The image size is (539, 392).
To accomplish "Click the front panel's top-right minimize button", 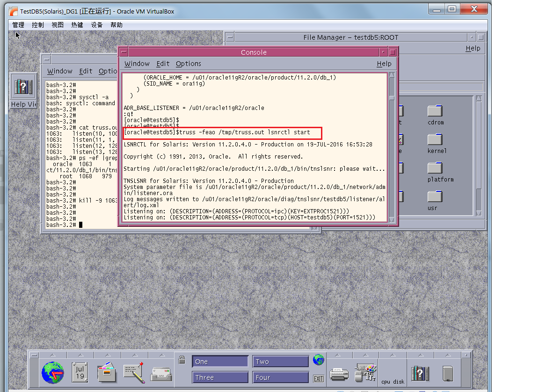I will point(466,355).
